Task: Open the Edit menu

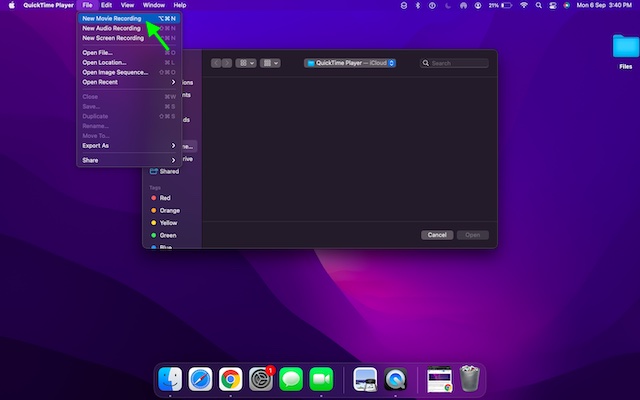Action: click(107, 5)
